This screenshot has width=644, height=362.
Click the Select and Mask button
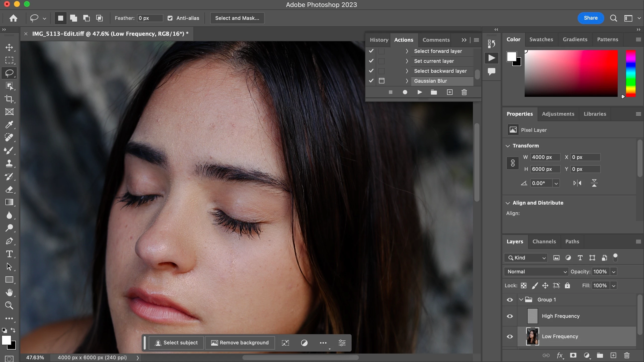[237, 18]
